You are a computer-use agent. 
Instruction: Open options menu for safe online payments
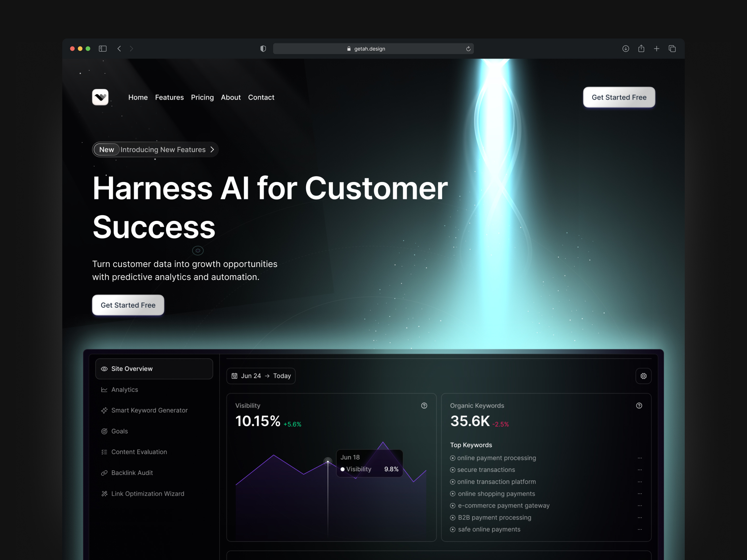coord(640,530)
